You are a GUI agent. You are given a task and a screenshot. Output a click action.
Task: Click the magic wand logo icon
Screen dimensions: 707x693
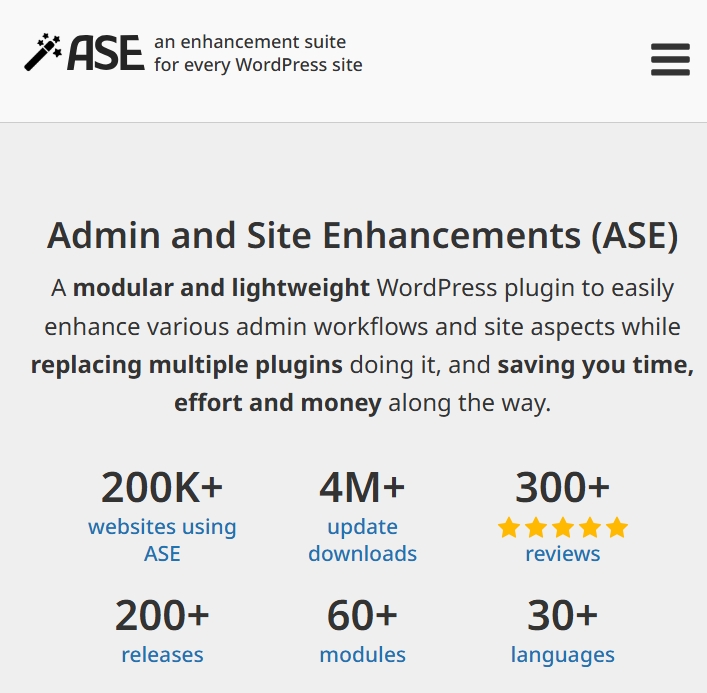[x=43, y=52]
